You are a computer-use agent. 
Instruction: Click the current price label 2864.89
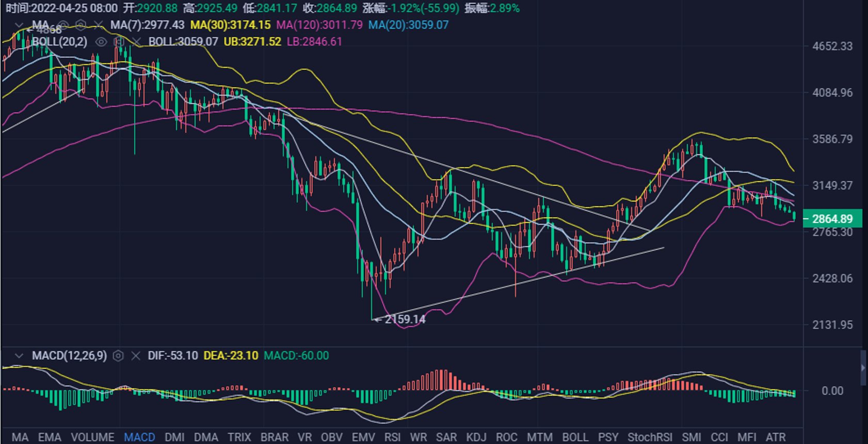pyautogui.click(x=832, y=218)
